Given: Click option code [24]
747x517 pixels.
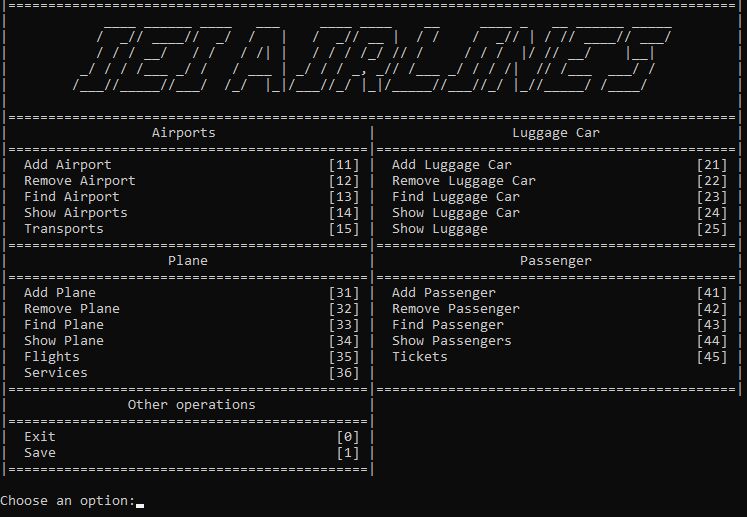Looking at the screenshot, I should (712, 213).
